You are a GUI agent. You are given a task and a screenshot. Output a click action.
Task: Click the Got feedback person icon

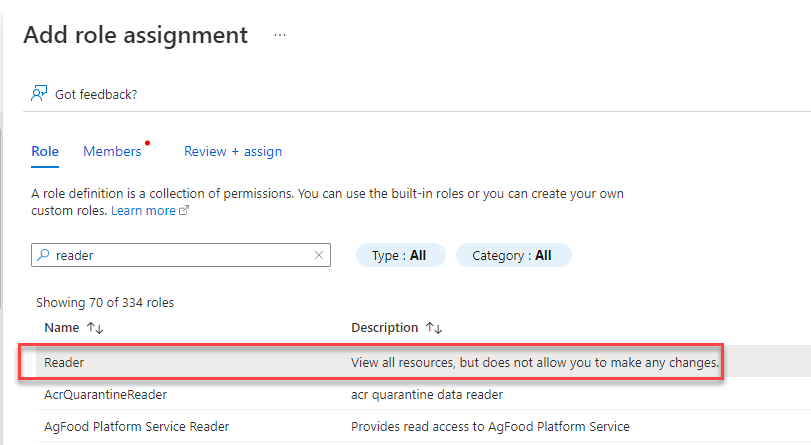point(39,94)
